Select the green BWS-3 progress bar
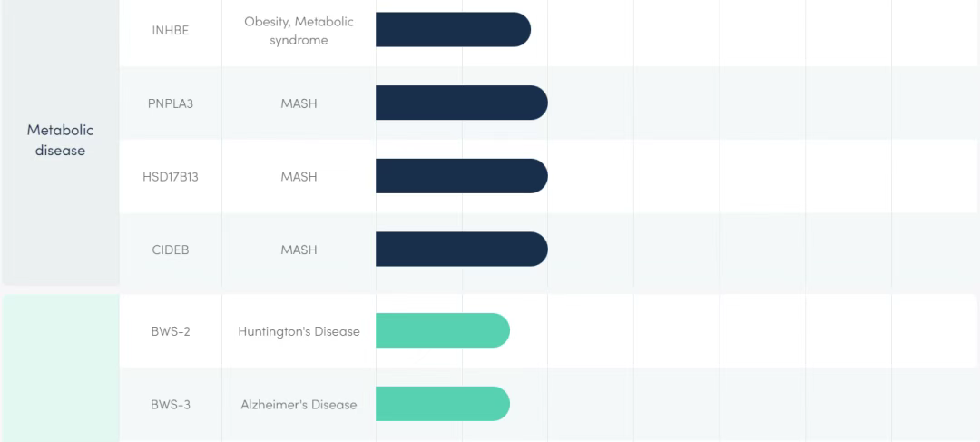Image resolution: width=980 pixels, height=442 pixels. tap(442, 405)
